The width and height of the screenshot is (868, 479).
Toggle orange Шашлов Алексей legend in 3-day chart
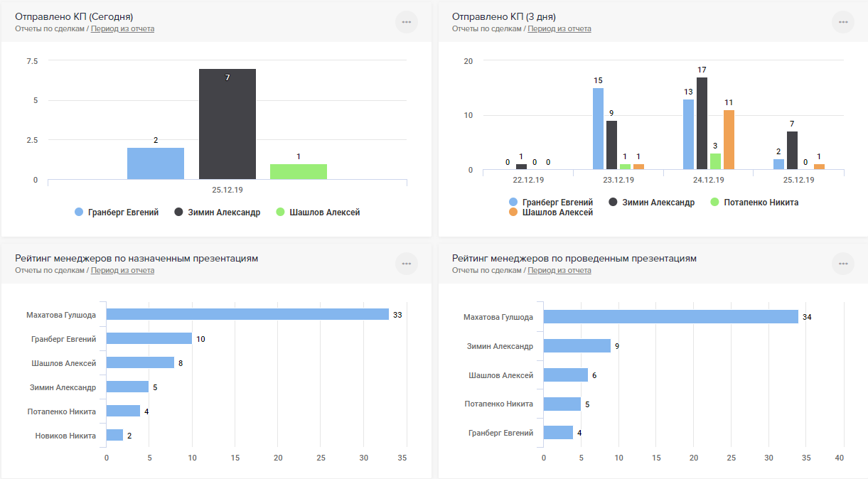[x=551, y=212]
